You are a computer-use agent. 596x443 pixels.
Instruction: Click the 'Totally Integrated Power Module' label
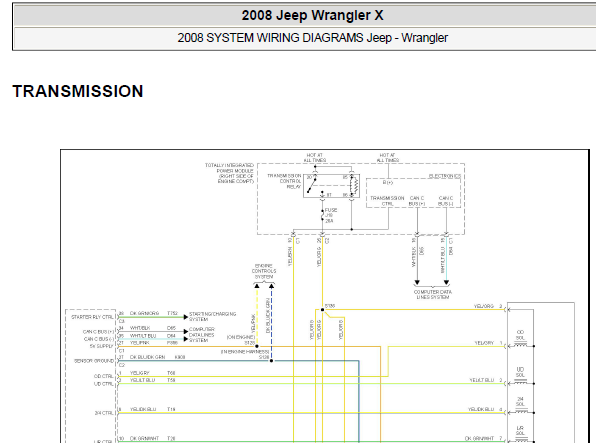[230, 173]
